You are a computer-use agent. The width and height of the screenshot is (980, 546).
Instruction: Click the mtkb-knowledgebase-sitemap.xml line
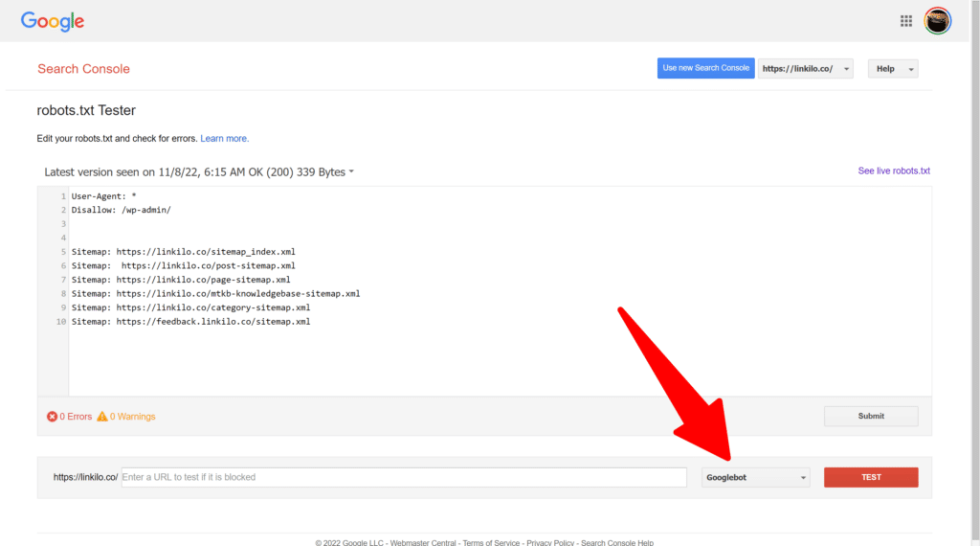click(215, 294)
